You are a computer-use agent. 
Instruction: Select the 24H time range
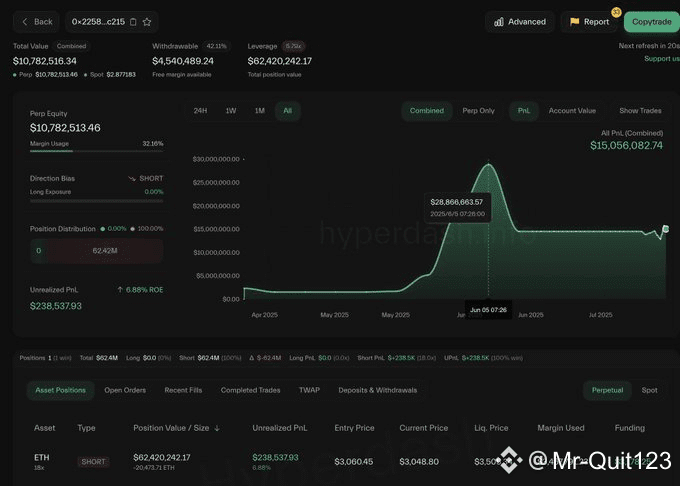[200, 111]
